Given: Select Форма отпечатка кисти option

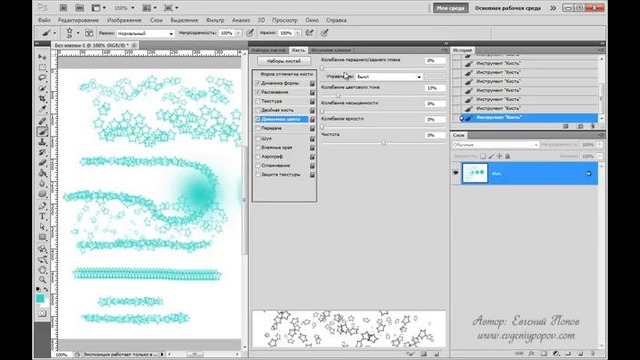Looking at the screenshot, I should (x=287, y=74).
